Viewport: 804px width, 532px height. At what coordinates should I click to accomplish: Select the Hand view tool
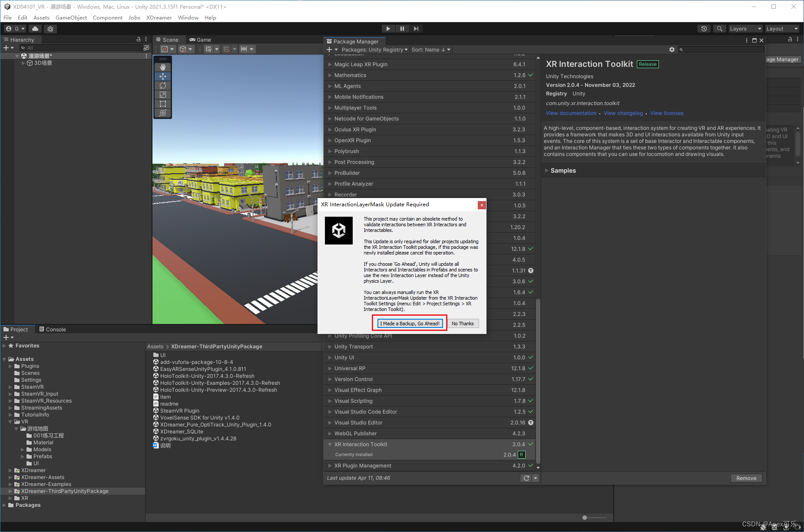click(x=163, y=67)
